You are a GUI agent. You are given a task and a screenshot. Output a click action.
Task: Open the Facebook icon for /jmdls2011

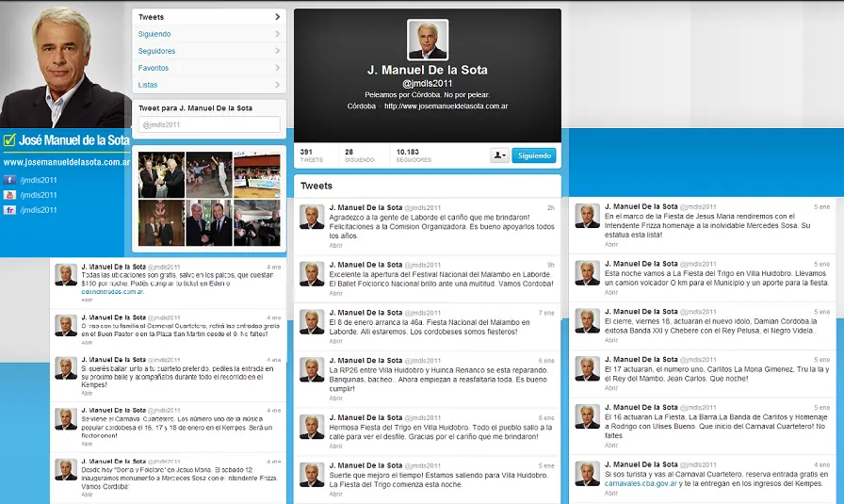point(9,180)
